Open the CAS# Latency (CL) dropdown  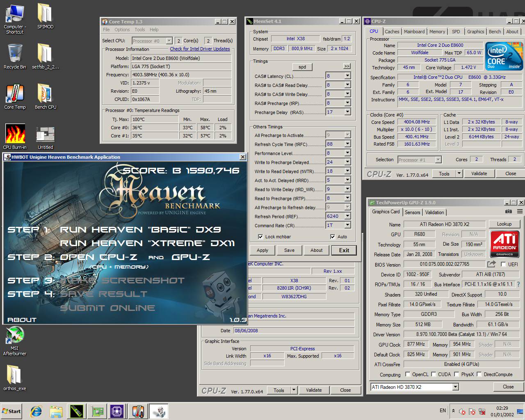[347, 76]
